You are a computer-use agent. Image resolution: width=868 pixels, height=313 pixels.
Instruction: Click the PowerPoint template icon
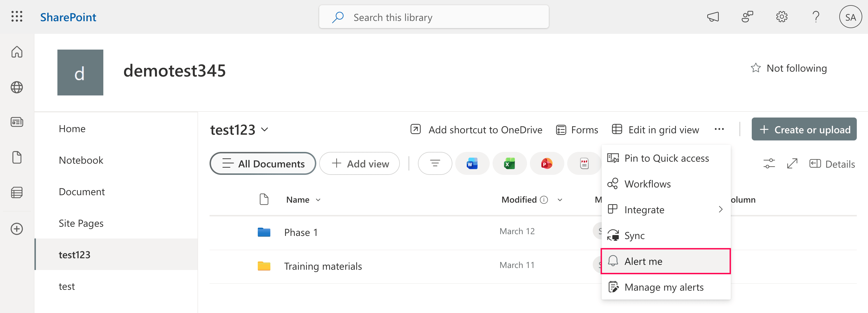point(547,163)
